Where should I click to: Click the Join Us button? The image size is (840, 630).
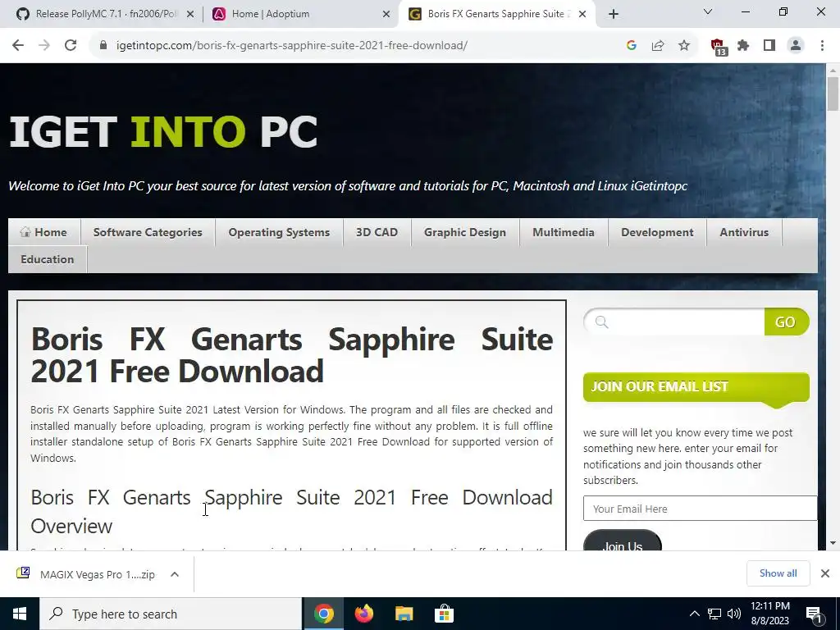point(623,541)
